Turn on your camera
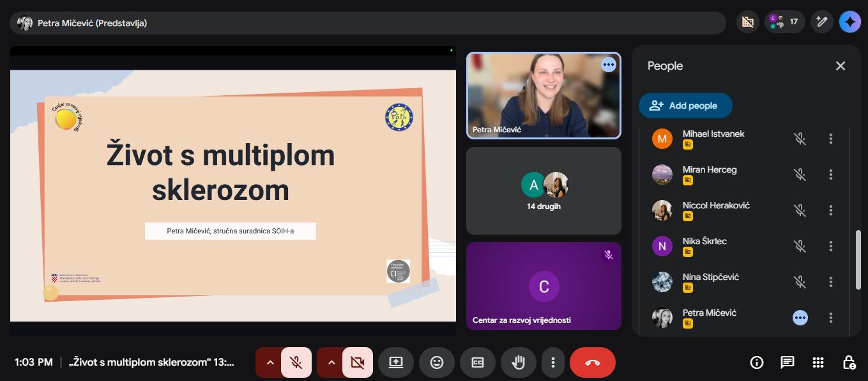This screenshot has width=868, height=381. 357,362
